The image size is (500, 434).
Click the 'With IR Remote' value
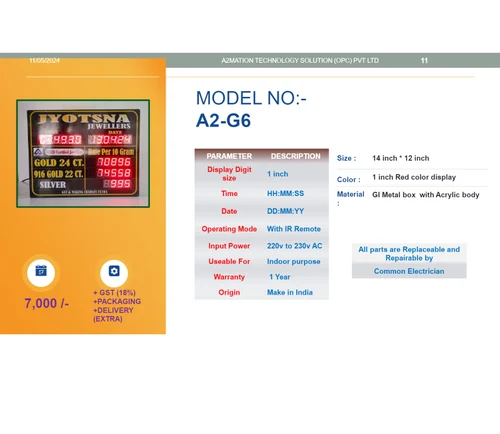tap(294, 229)
